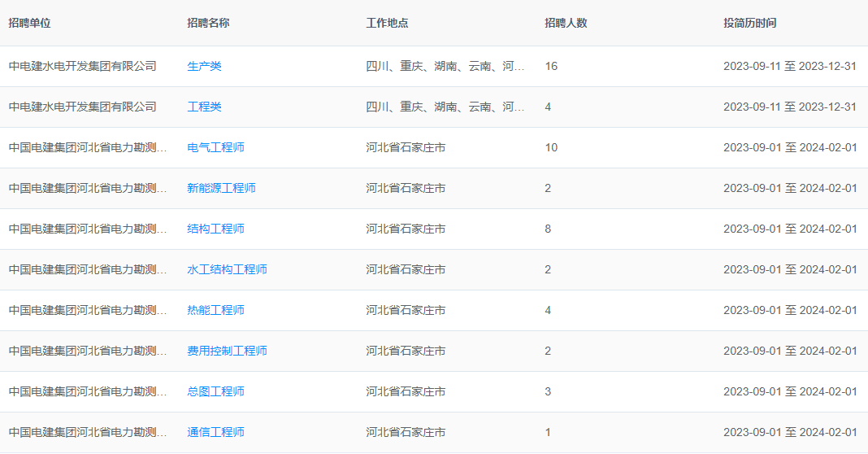Open the 费用控制工程师 recruitment link
Image resolution: width=868 pixels, height=454 pixels.
click(227, 351)
